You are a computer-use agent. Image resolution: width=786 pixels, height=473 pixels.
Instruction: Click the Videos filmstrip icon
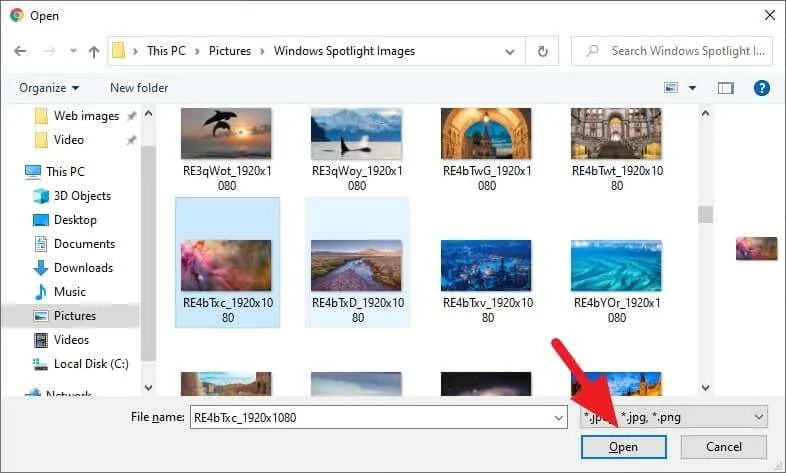pos(41,340)
